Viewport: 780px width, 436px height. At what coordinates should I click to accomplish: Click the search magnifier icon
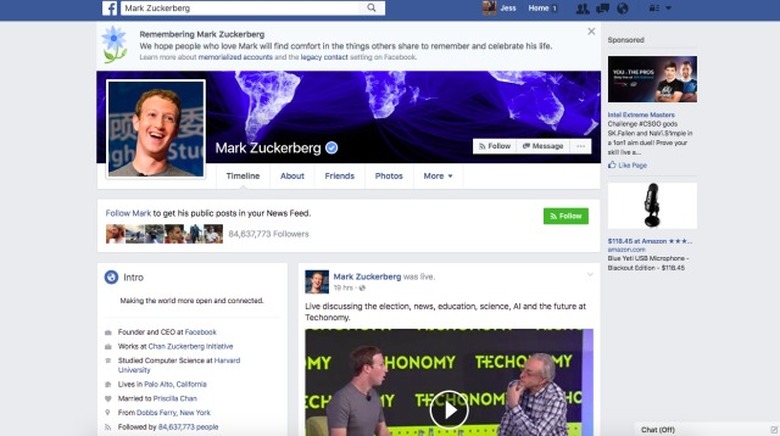pos(372,8)
